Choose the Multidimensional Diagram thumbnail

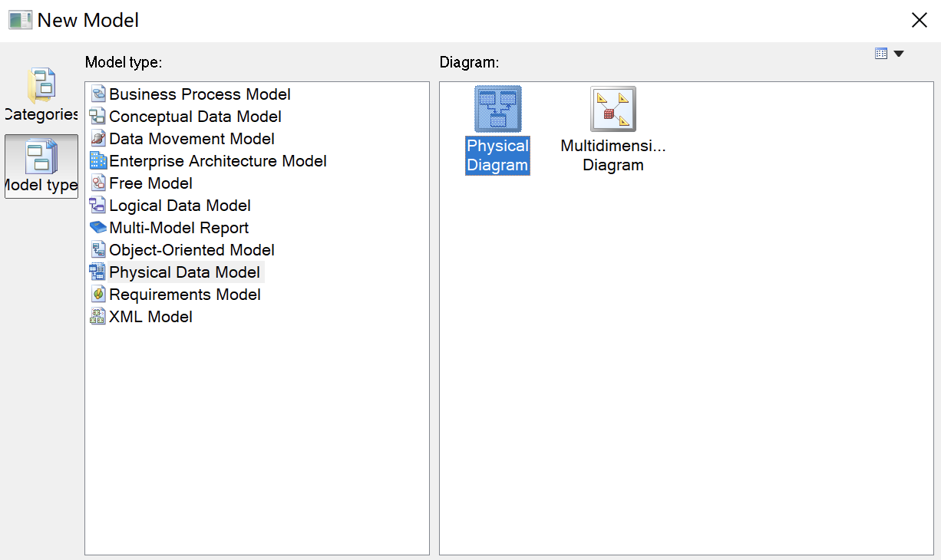click(x=612, y=109)
